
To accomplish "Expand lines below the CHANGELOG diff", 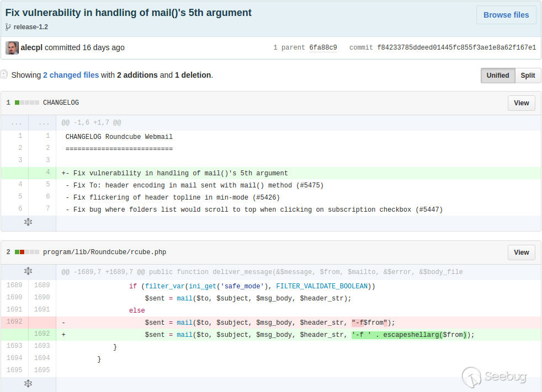I will 28,222.
